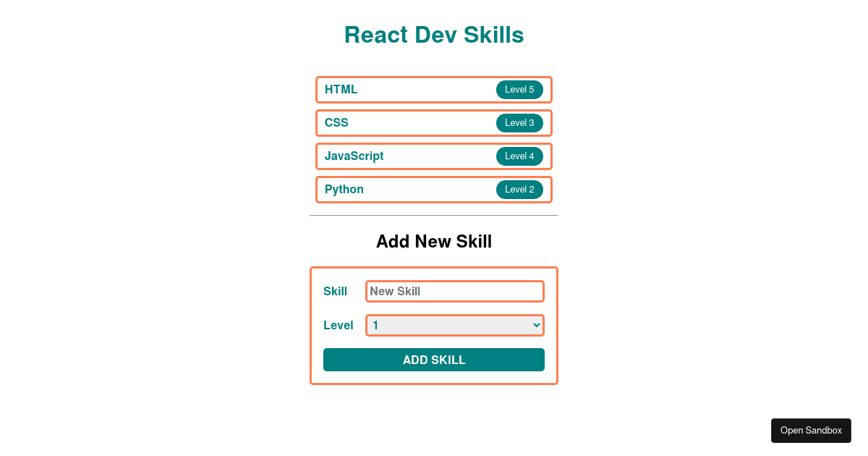Image resolution: width=868 pixels, height=456 pixels.
Task: Click the divider line above Add New Skill
Action: point(434,215)
